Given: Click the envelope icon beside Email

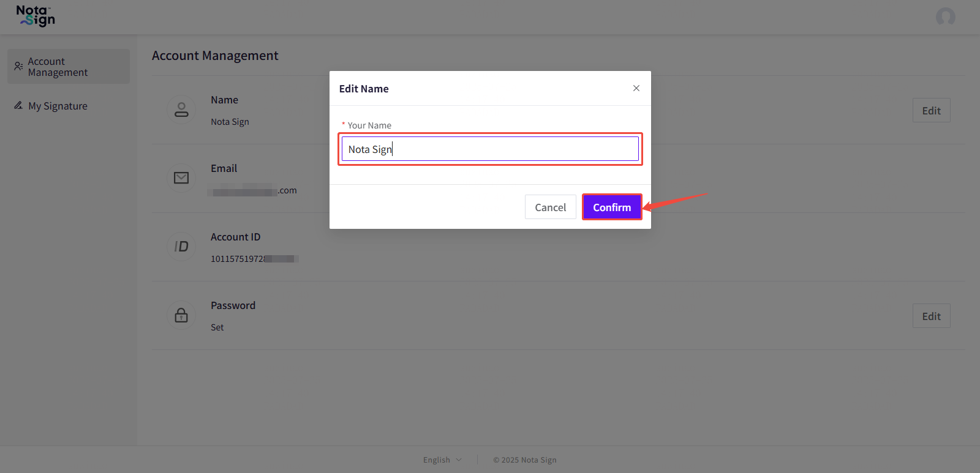Looking at the screenshot, I should tap(181, 178).
